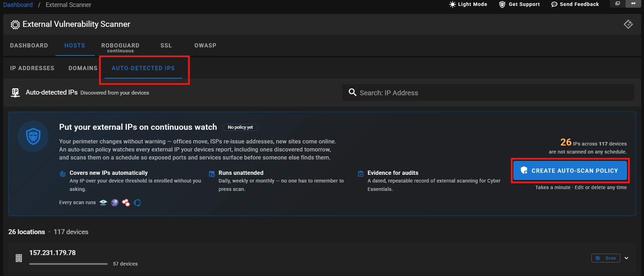Select the Auto-detected IPs sub-tab
The height and width of the screenshot is (276, 644).
pyautogui.click(x=143, y=68)
